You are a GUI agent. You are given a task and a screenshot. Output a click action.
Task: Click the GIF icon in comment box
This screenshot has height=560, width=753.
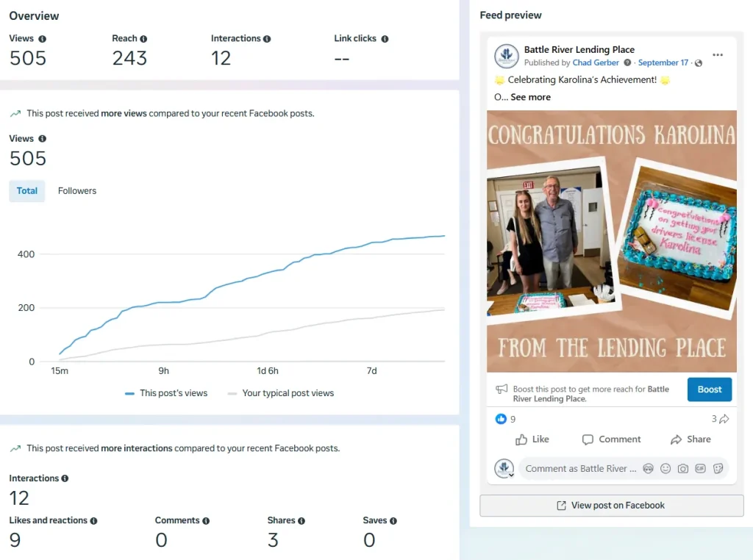click(x=701, y=469)
